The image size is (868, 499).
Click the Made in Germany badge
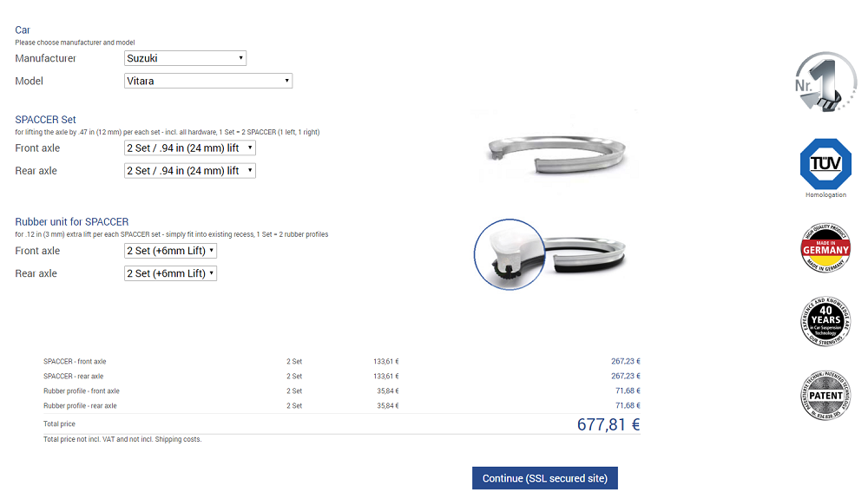coord(825,247)
